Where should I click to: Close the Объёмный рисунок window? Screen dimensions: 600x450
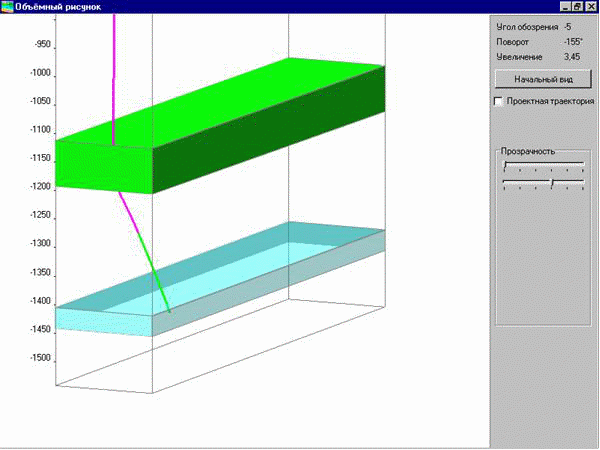tap(592, 6)
